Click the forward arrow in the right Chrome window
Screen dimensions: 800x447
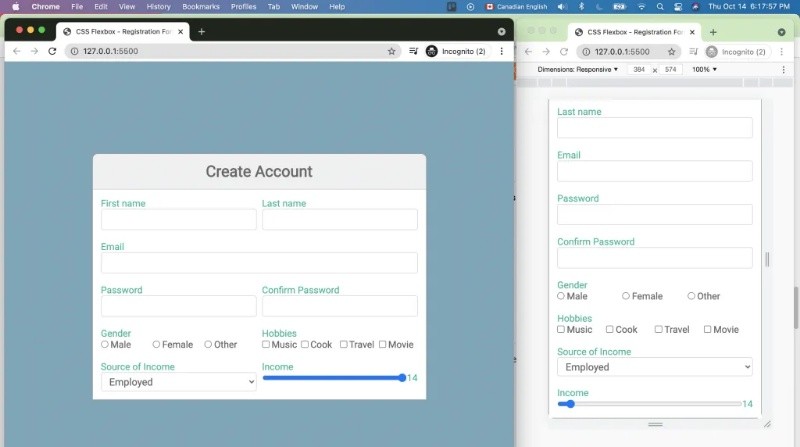(546, 52)
